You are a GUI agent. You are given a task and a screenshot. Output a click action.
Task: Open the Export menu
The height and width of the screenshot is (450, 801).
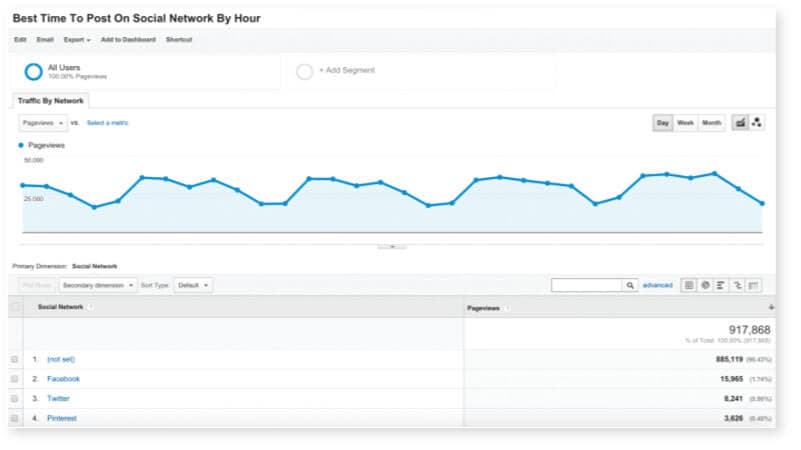[76, 40]
